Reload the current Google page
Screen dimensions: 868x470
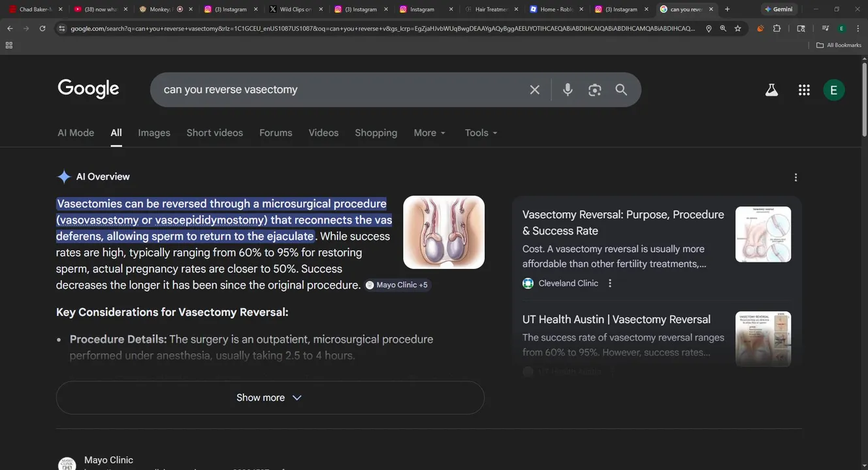click(42, 29)
